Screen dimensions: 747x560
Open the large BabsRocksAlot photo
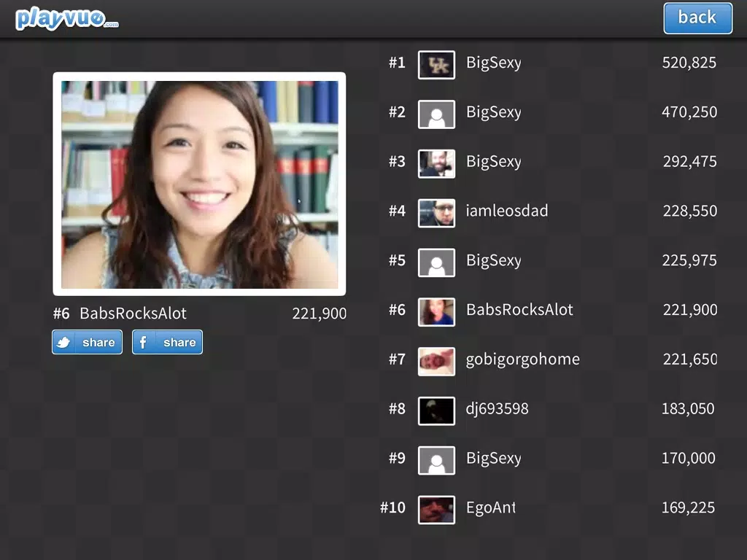click(x=199, y=184)
